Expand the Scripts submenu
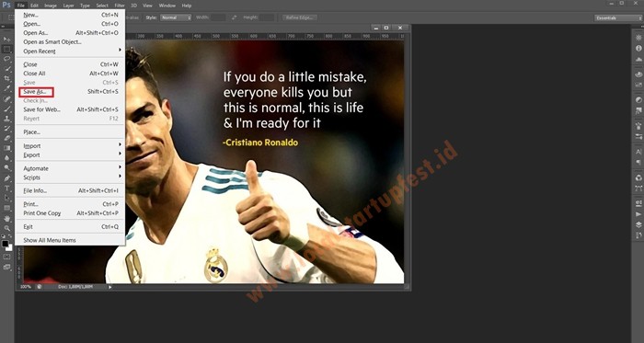This screenshot has width=644, height=343. click(70, 177)
